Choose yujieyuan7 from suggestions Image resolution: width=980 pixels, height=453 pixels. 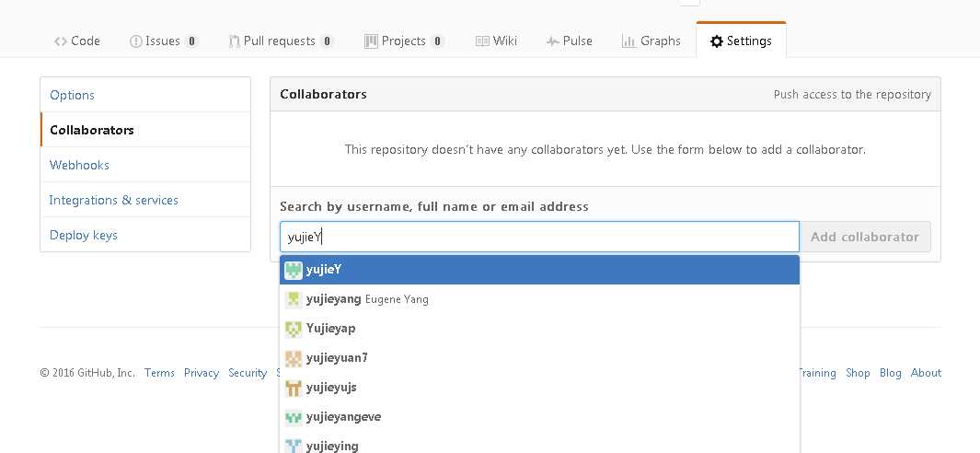tap(539, 358)
